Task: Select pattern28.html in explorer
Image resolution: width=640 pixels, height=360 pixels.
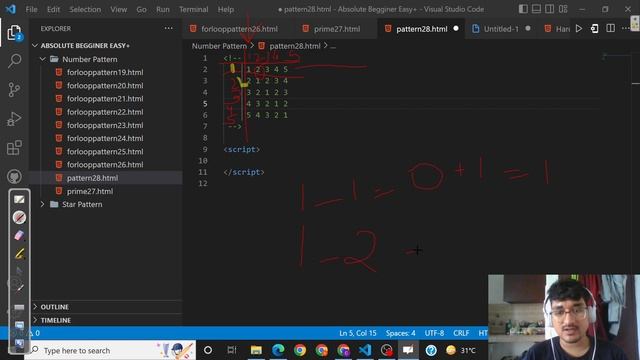Action: click(x=92, y=178)
